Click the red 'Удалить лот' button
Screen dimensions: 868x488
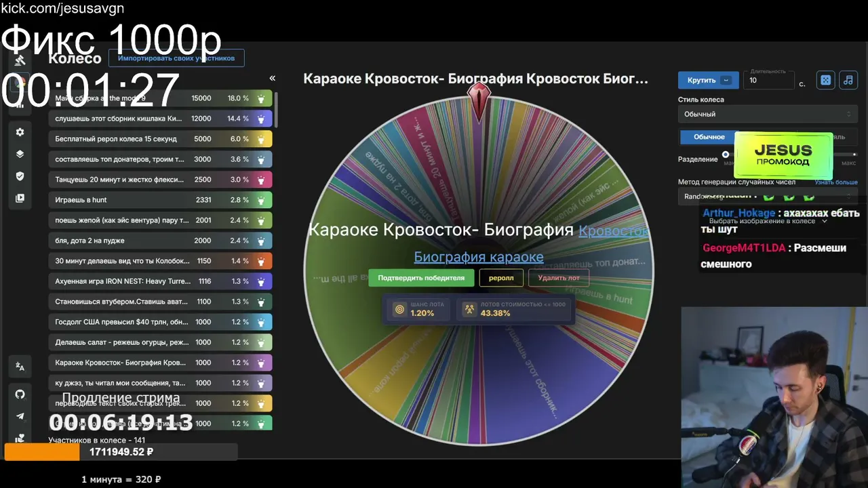click(x=559, y=278)
